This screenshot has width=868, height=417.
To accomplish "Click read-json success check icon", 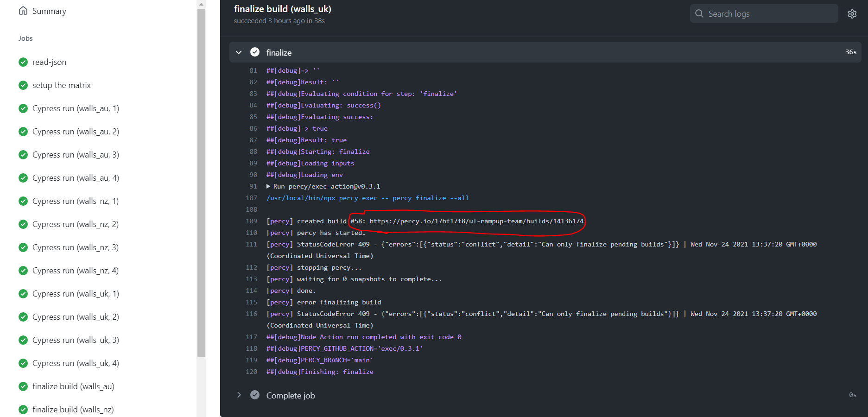I will [x=23, y=62].
